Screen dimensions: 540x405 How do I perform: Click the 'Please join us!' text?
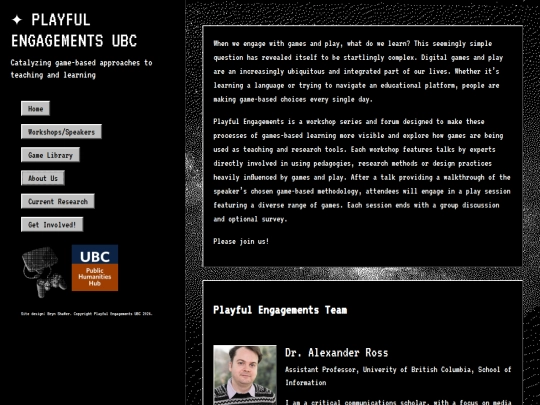click(241, 241)
